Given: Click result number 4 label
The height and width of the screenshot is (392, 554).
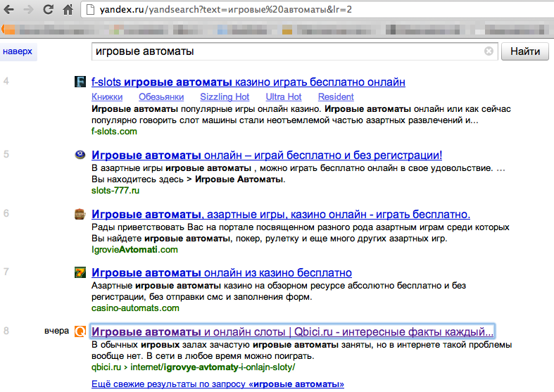Looking at the screenshot, I should (x=6, y=81).
